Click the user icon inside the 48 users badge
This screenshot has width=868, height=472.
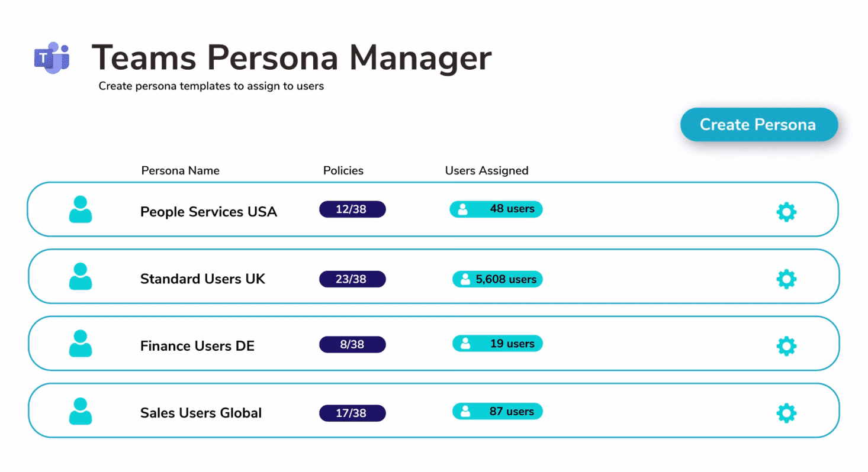click(464, 209)
